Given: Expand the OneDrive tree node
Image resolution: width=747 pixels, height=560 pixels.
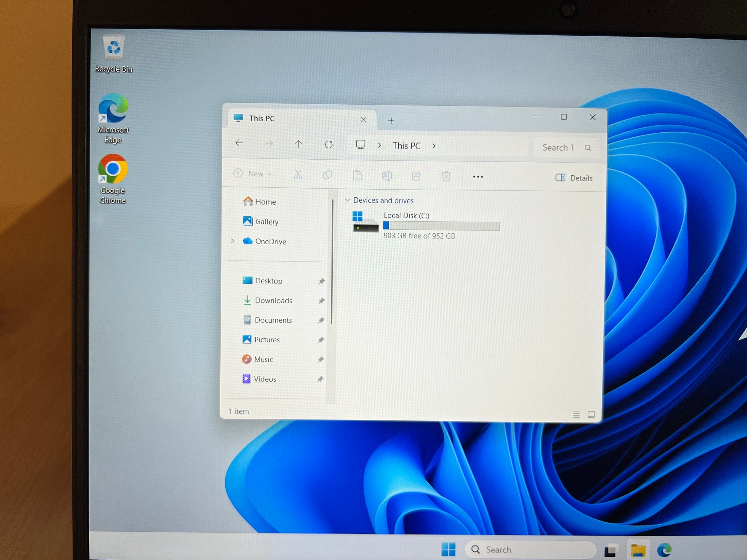Looking at the screenshot, I should click(232, 241).
